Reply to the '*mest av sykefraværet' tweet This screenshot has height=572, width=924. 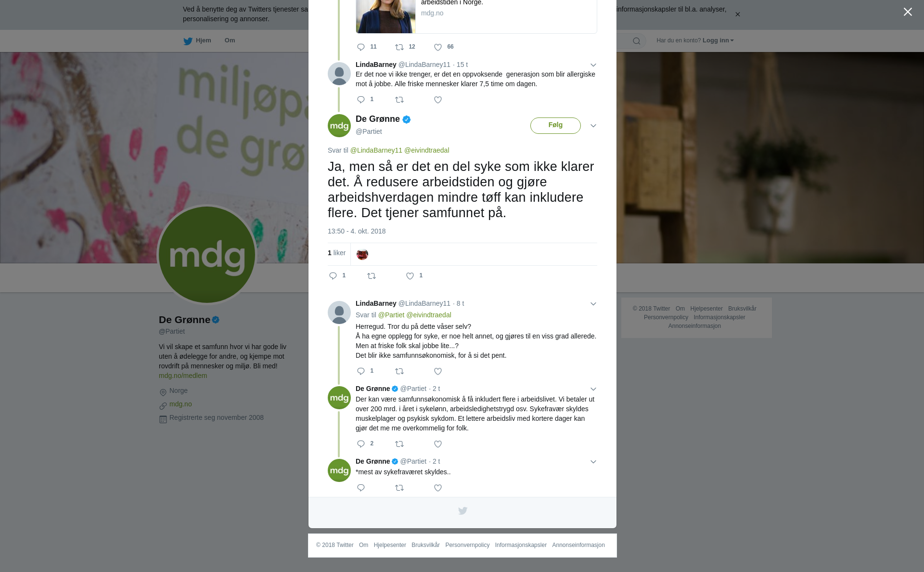click(x=361, y=488)
